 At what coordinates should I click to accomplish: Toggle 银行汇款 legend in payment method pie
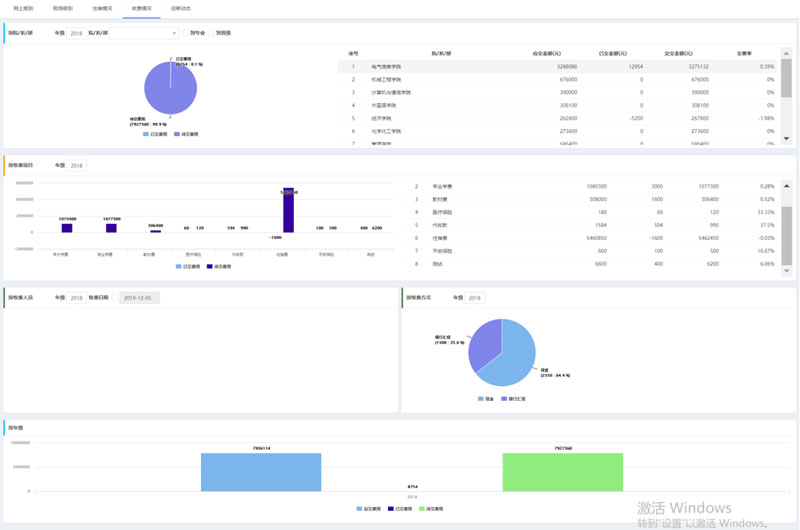point(515,398)
